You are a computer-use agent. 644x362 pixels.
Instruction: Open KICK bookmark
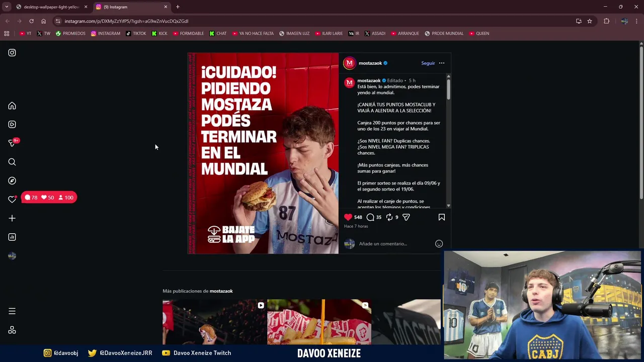[x=159, y=34]
